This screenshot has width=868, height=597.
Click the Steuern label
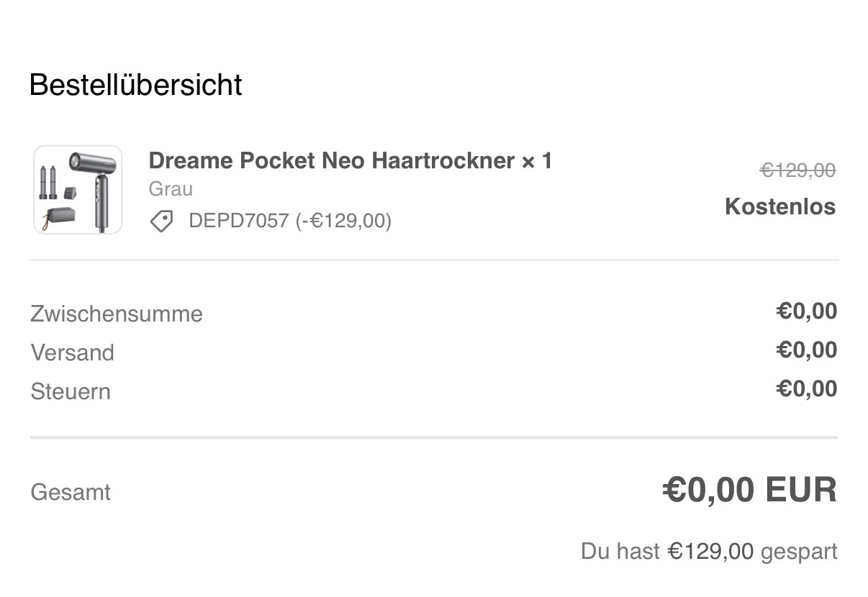71,392
